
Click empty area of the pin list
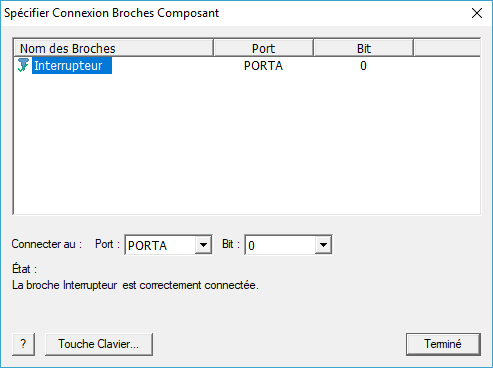(x=247, y=143)
